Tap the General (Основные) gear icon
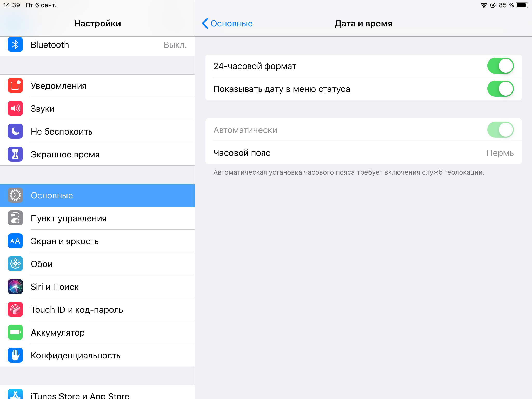The image size is (532, 399). 15,195
